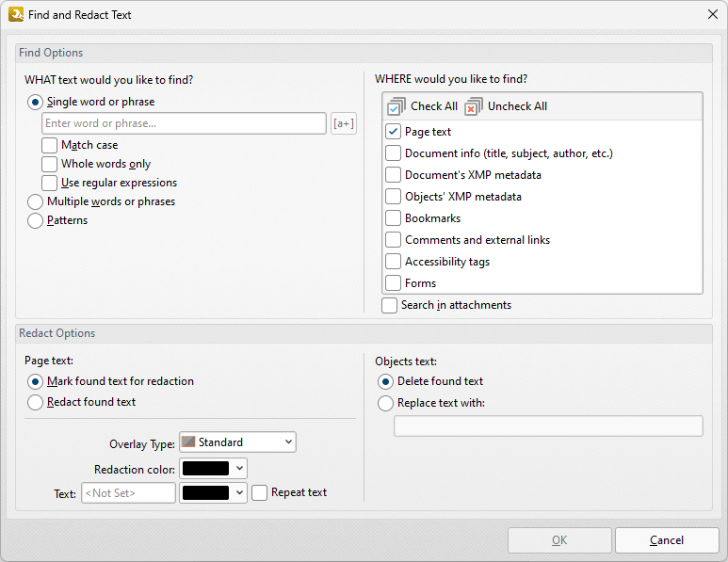
Task: Click the Cancel button
Action: [667, 540]
